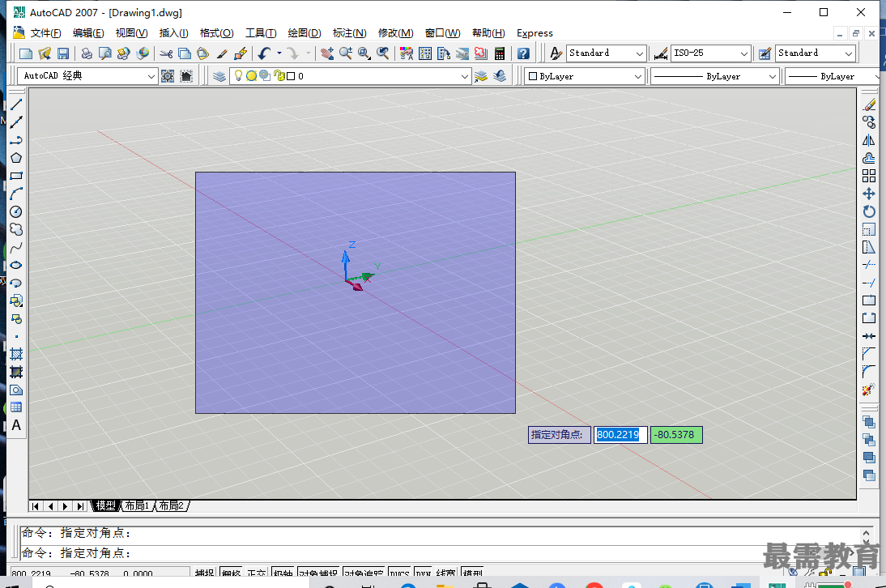Open the Table tool

[16, 407]
